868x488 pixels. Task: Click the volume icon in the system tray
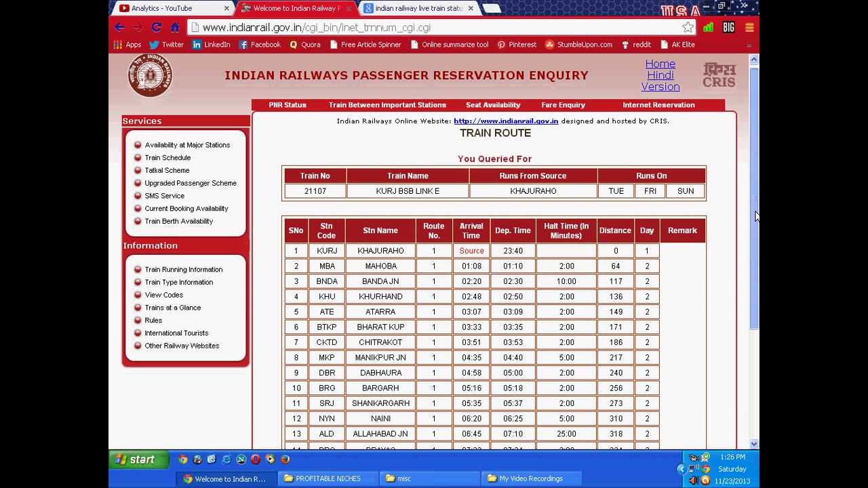[693, 481]
